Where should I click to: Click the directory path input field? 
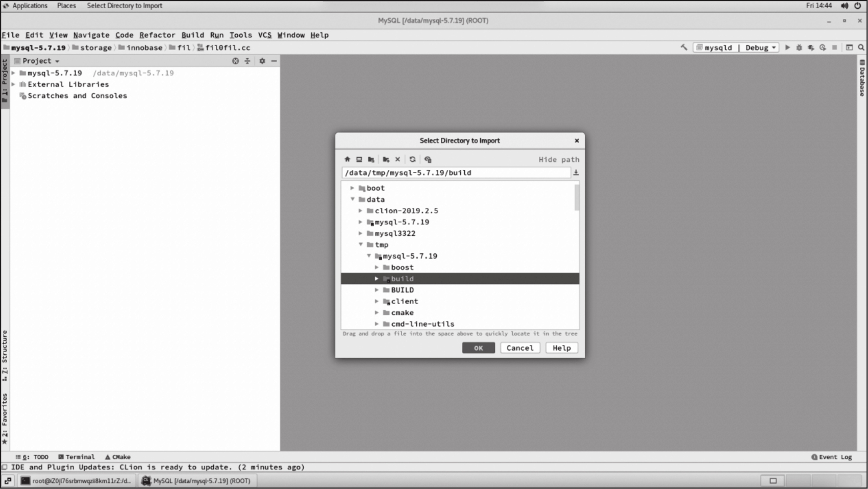click(456, 173)
